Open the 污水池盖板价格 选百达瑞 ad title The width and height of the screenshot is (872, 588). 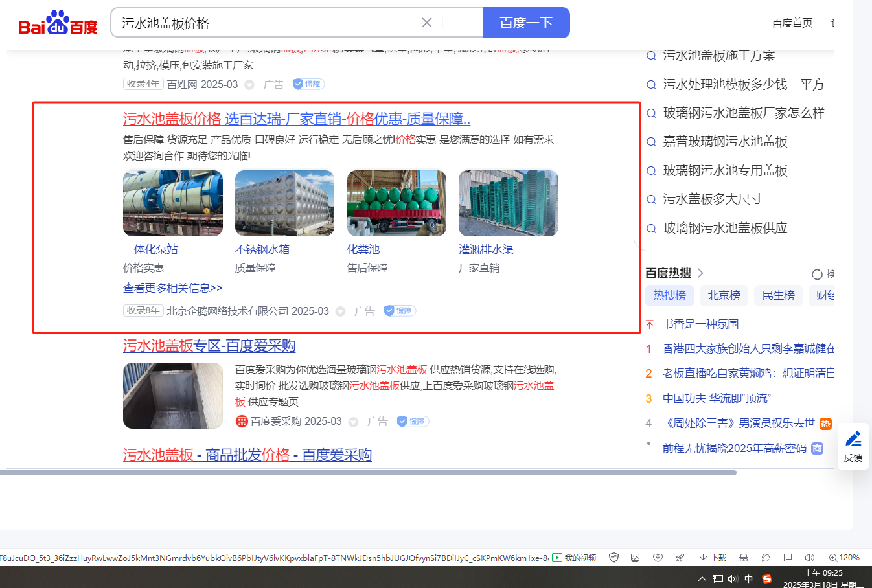coord(297,119)
